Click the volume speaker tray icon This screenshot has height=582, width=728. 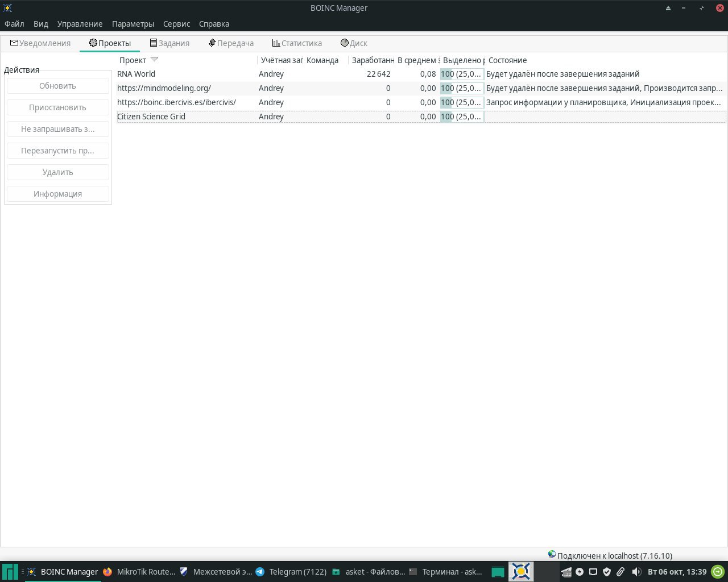(636, 572)
